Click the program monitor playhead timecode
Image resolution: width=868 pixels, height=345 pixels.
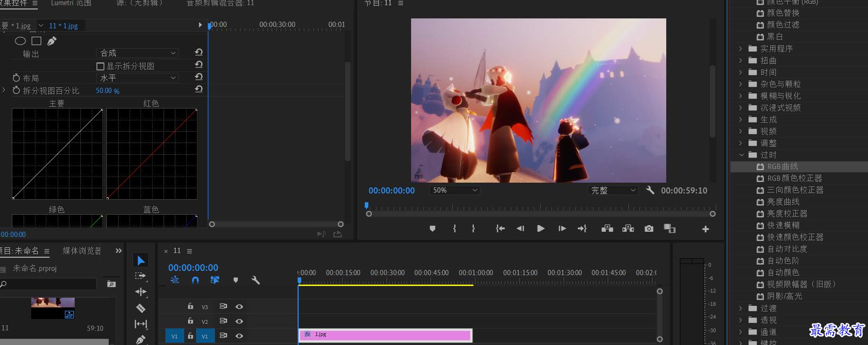point(392,191)
